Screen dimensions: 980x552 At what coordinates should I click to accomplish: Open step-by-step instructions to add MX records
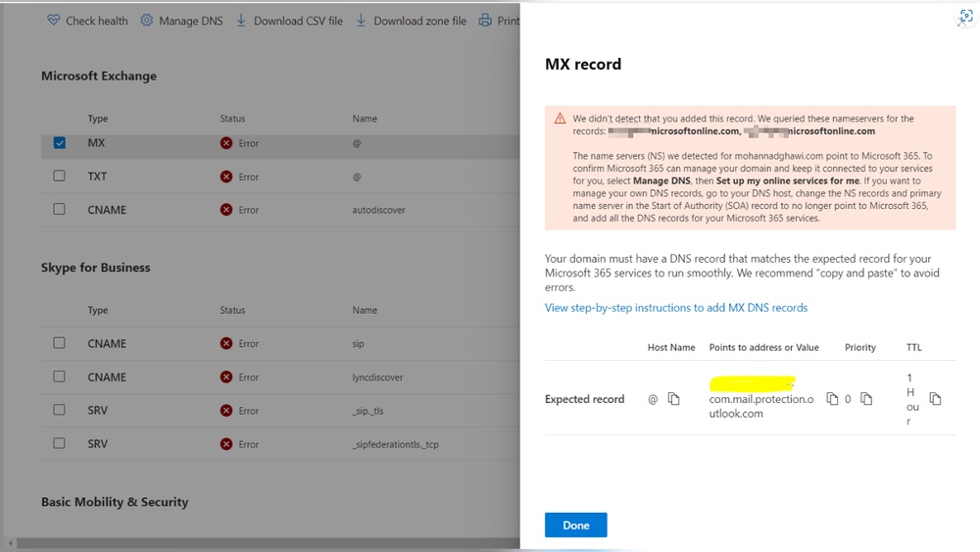[x=675, y=308]
